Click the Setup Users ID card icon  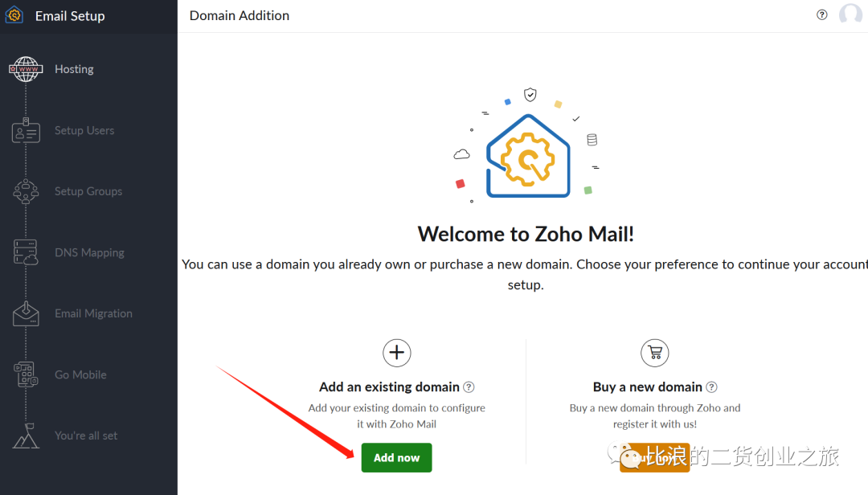27,130
